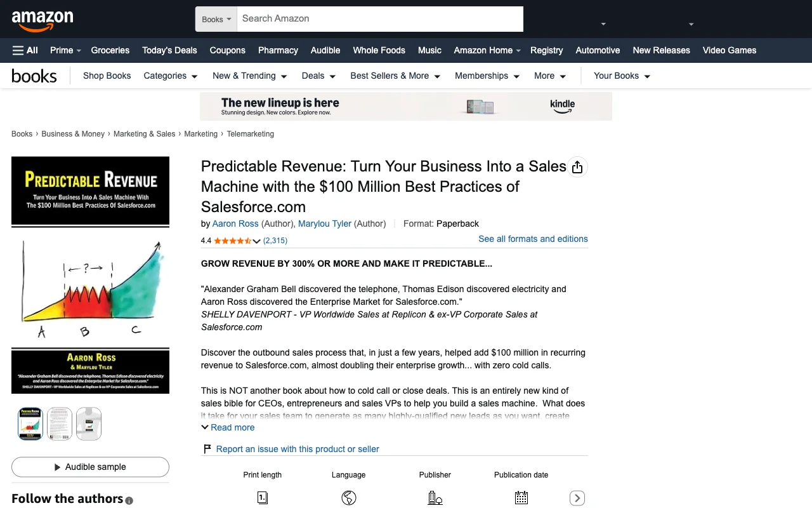Open the Audible nav item

pyautogui.click(x=325, y=50)
